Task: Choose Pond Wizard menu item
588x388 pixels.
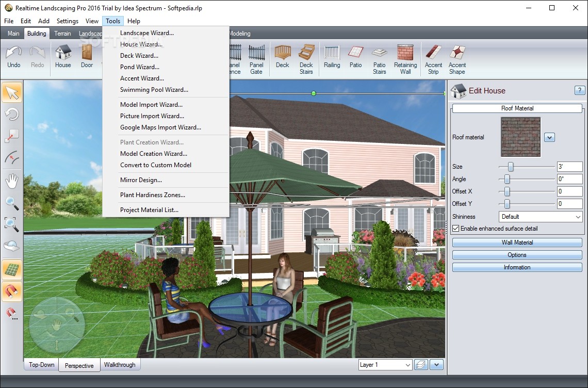Action: pos(166,67)
